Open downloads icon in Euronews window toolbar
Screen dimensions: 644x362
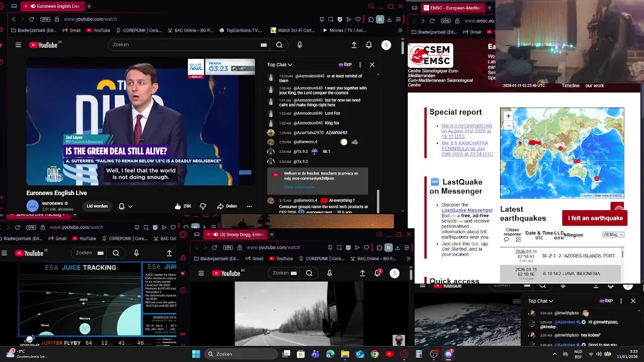point(389,19)
